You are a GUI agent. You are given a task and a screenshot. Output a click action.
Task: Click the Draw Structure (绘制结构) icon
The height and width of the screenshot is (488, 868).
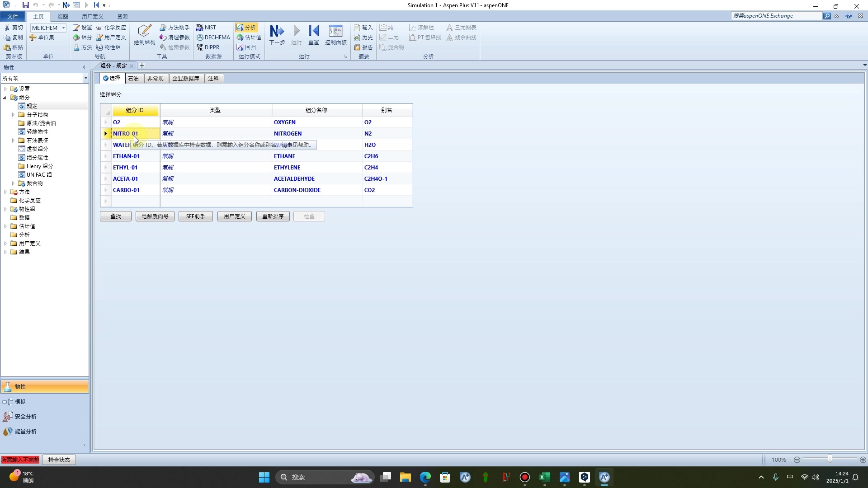(144, 31)
